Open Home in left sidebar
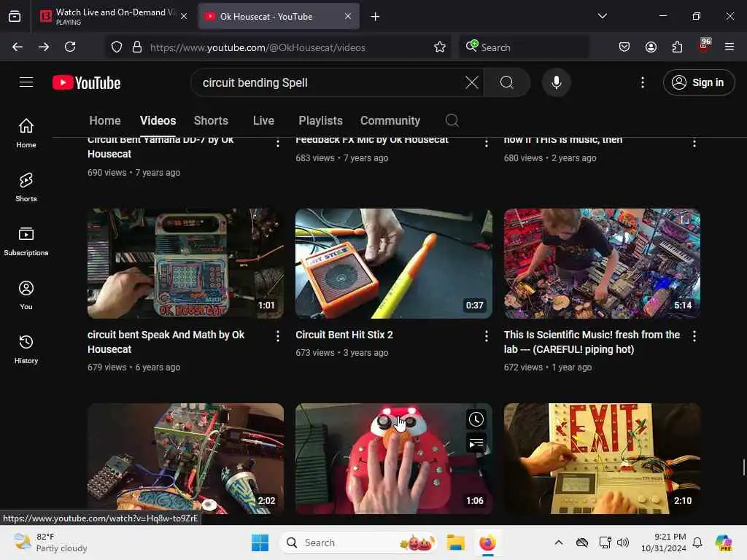This screenshot has height=560, width=747. tap(26, 133)
